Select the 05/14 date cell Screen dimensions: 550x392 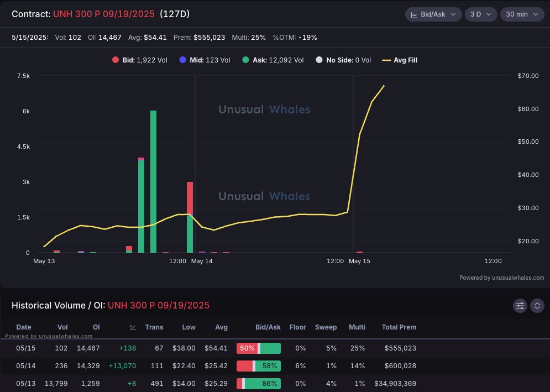click(x=25, y=365)
